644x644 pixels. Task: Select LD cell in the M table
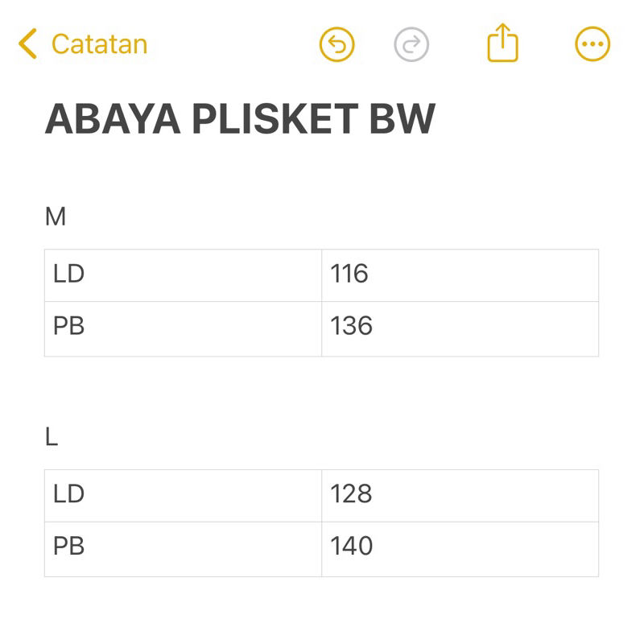[x=183, y=275]
